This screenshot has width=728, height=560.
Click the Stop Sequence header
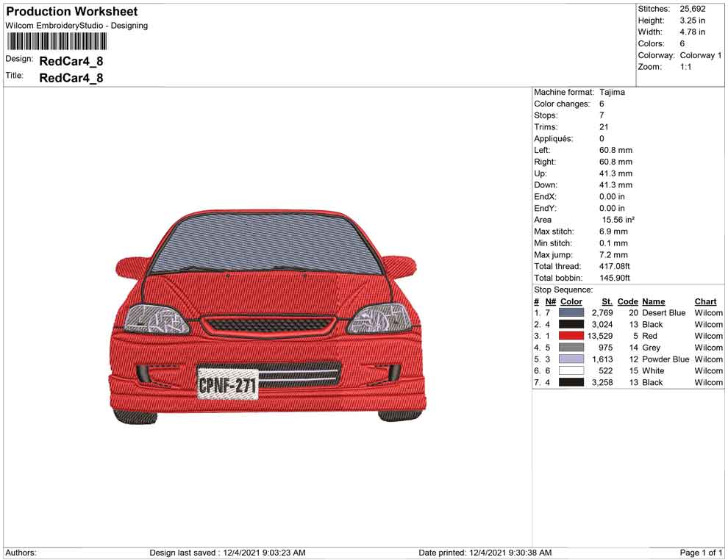[x=563, y=290]
